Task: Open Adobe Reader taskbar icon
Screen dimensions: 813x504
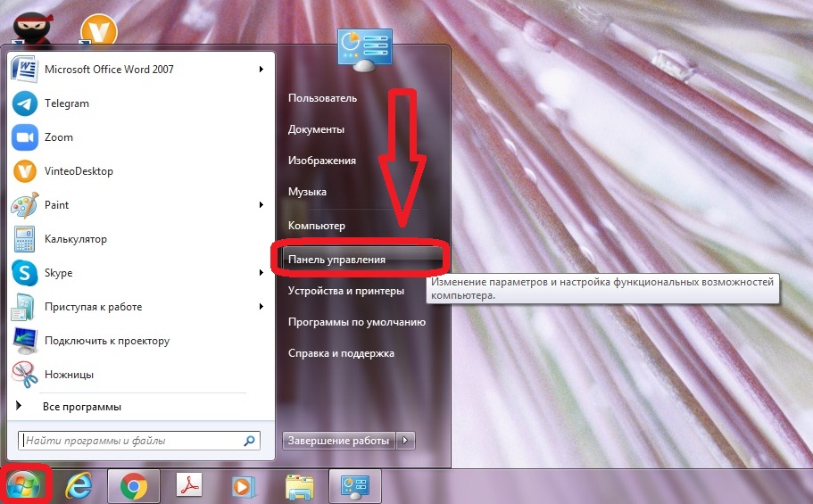Action: [x=189, y=485]
